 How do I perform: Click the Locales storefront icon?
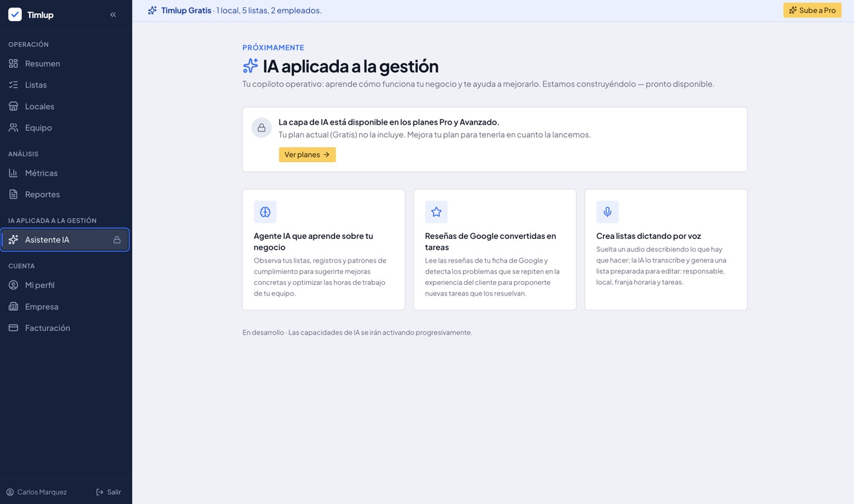[13, 106]
